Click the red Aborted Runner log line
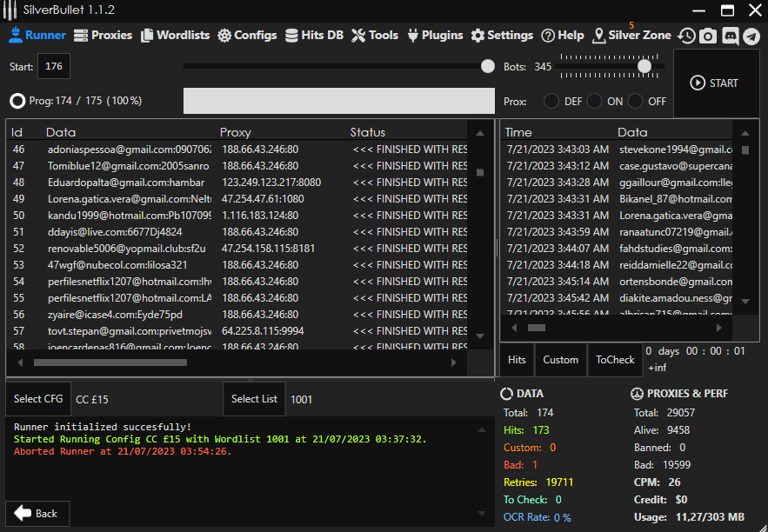Viewport: 768px width, 532px height. pyautogui.click(x=123, y=451)
